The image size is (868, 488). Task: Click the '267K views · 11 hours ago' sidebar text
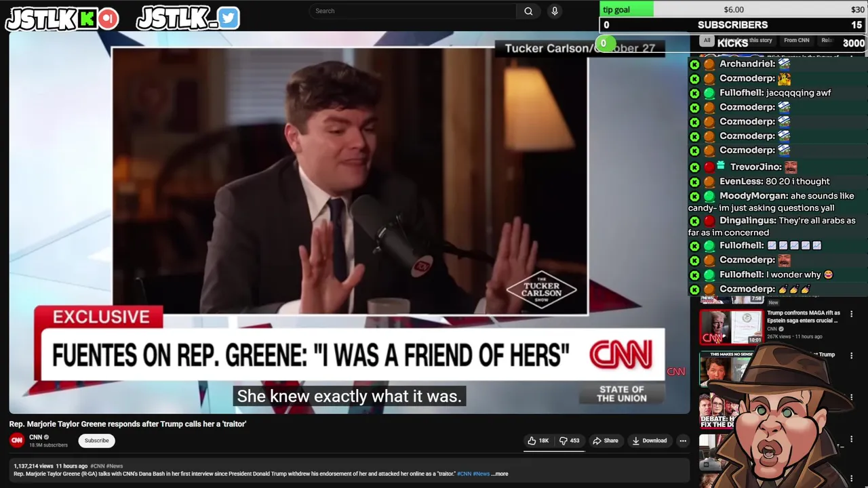(x=795, y=337)
